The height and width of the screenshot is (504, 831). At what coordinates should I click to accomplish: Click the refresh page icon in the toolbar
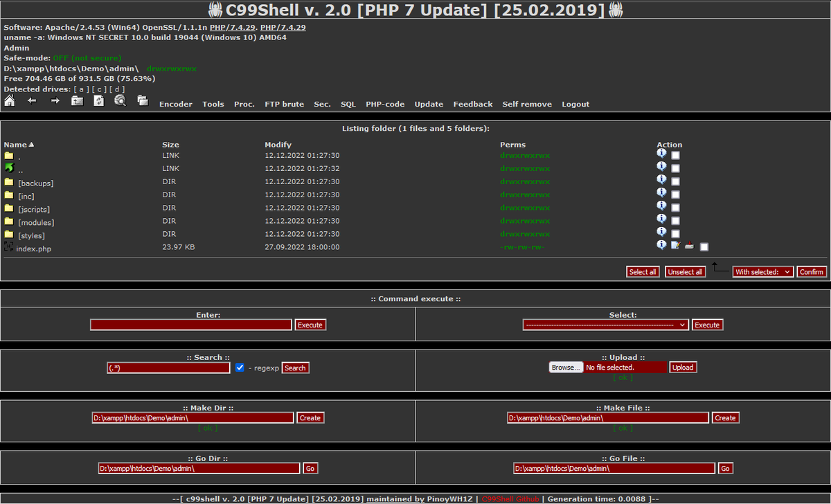98,100
